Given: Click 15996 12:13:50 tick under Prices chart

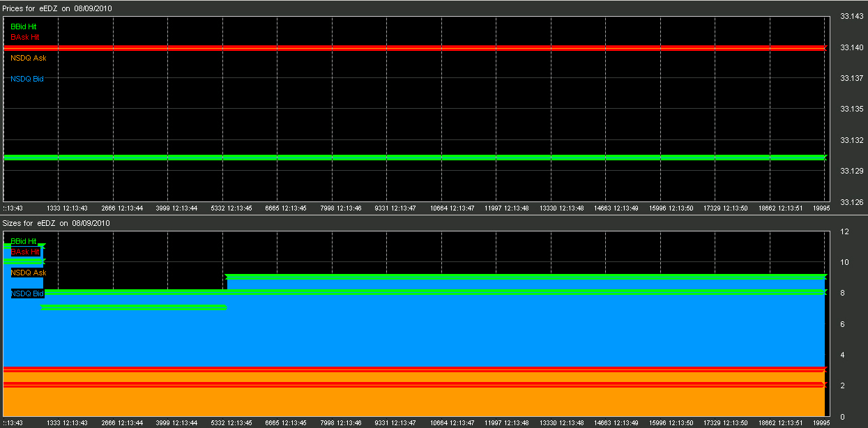Looking at the screenshot, I should click(x=671, y=208).
